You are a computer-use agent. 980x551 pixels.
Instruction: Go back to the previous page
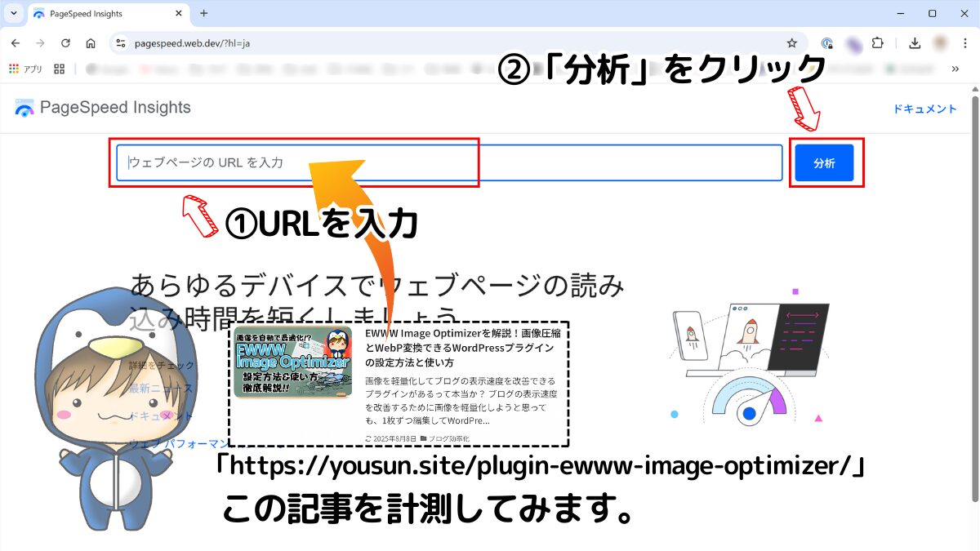click(x=16, y=43)
